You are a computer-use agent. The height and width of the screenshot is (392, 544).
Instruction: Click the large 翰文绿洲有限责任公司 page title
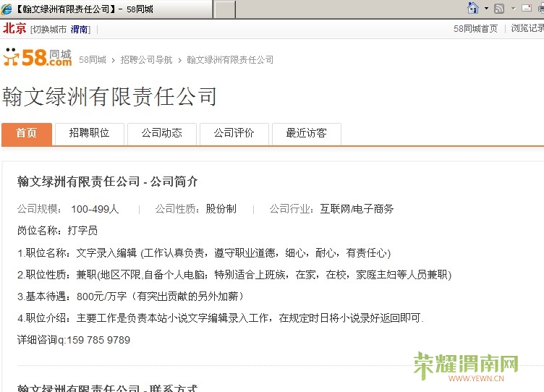(110, 96)
